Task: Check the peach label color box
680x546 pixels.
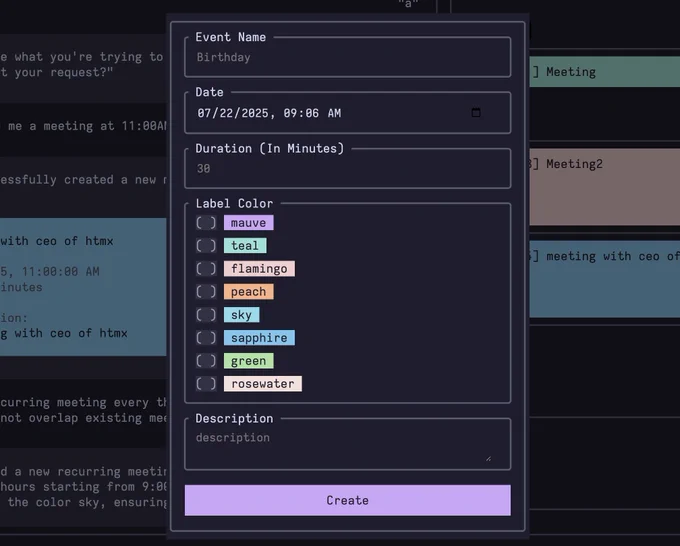Action: tap(206, 292)
